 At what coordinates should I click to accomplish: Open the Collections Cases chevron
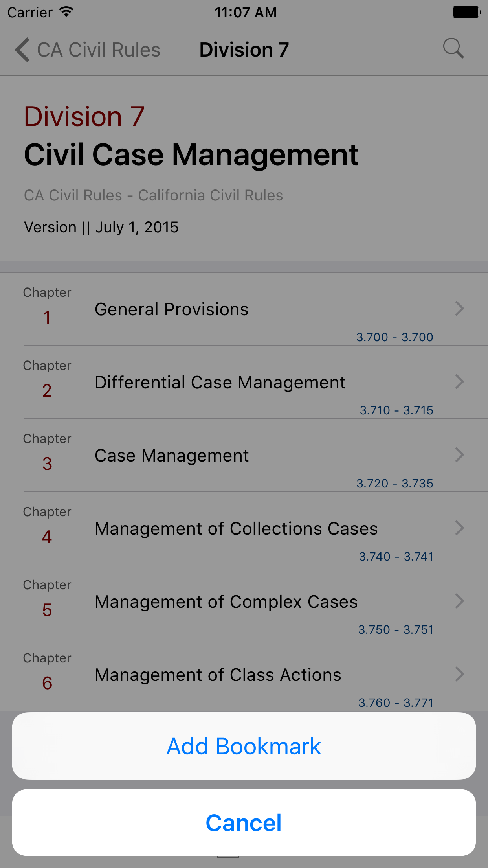tap(459, 528)
